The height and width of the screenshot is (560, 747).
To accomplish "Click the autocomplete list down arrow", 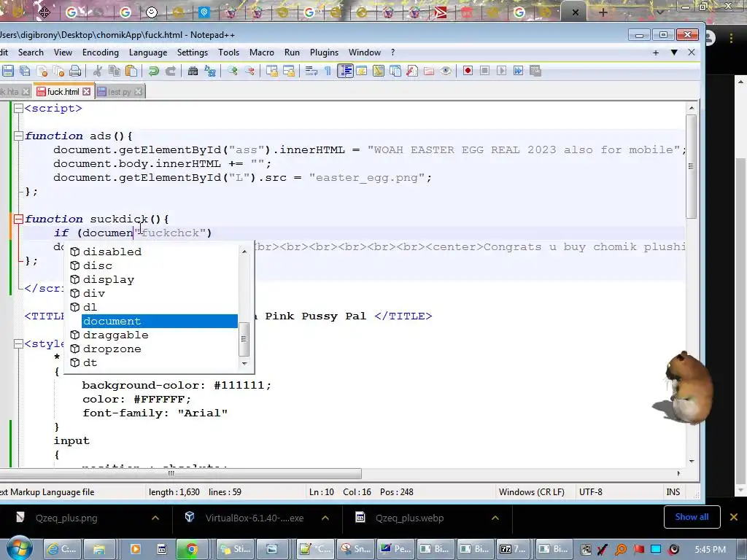I will click(x=244, y=364).
